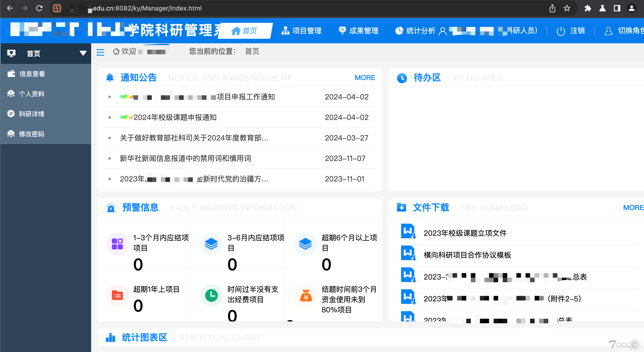This screenshot has height=352, width=644.
Task: Click the date 2024-03-27 in notices
Action: click(x=347, y=138)
